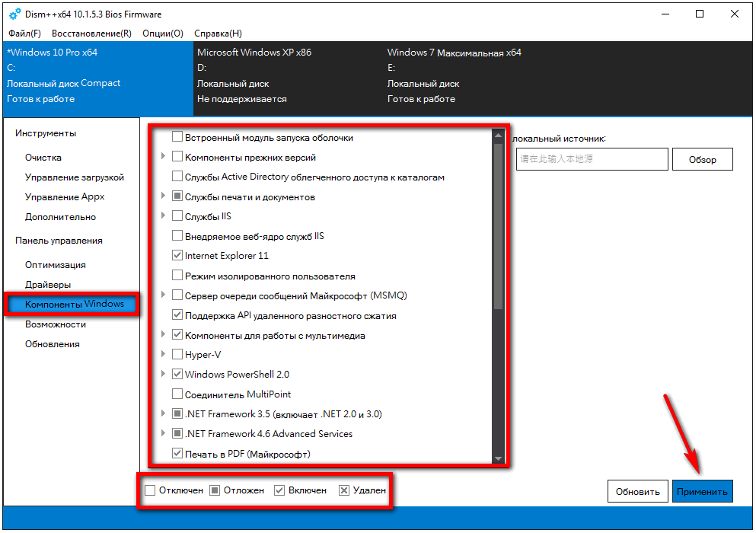This screenshot has height=533, width=756.
Task: Uncheck Поддержка API удаленного разностного сжатия
Action: click(177, 314)
